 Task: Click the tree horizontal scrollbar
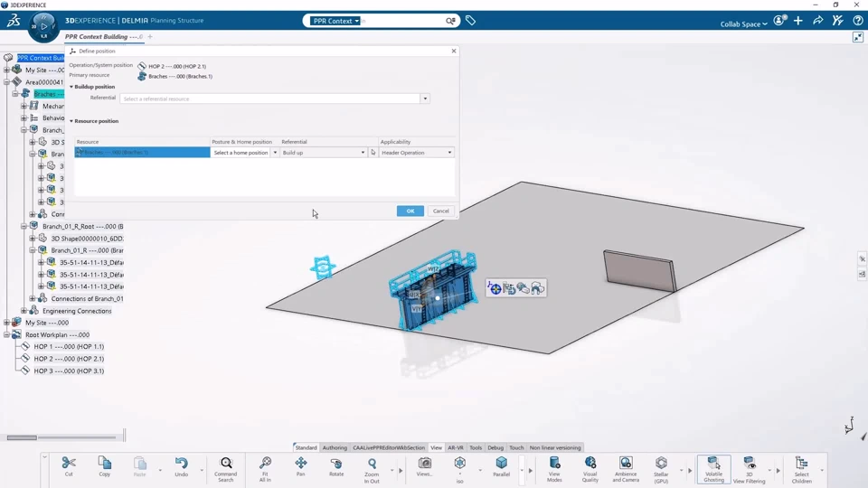click(x=22, y=437)
